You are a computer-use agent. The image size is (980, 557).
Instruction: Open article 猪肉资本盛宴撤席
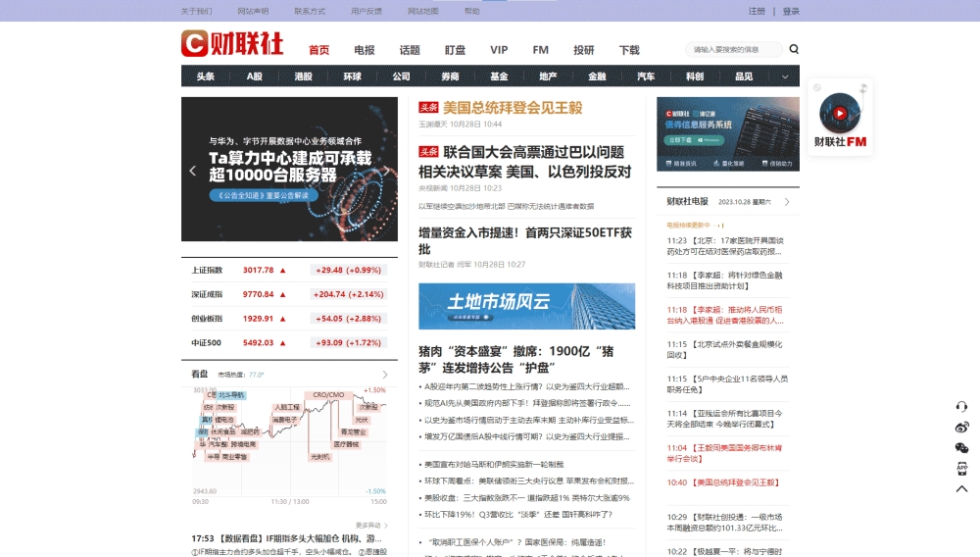pyautogui.click(x=516, y=360)
